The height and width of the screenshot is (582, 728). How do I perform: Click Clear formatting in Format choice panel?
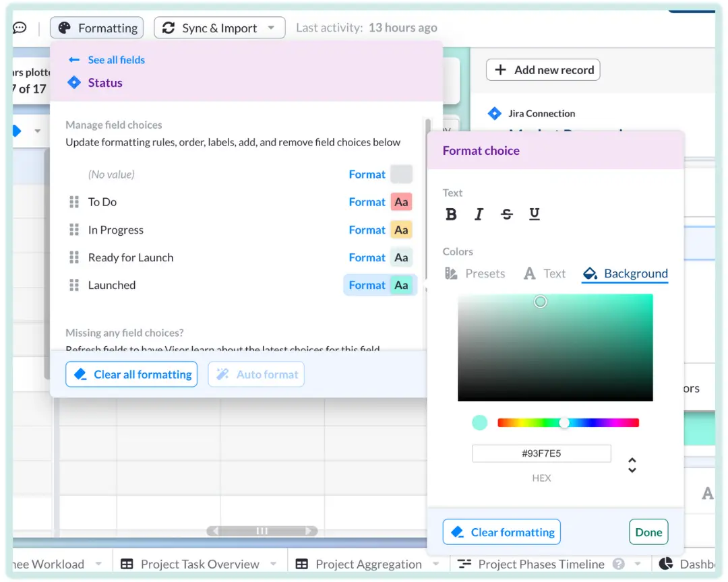[x=502, y=532]
